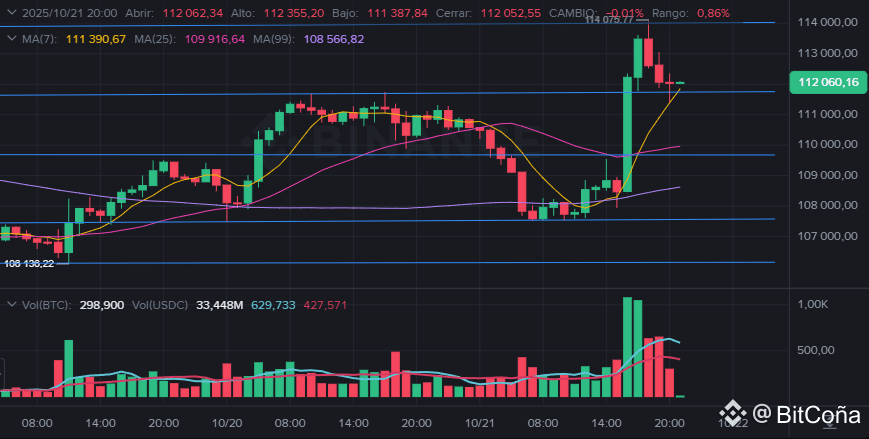Select the MA(99) value 108 566,82
The height and width of the screenshot is (439, 869).
click(334, 39)
